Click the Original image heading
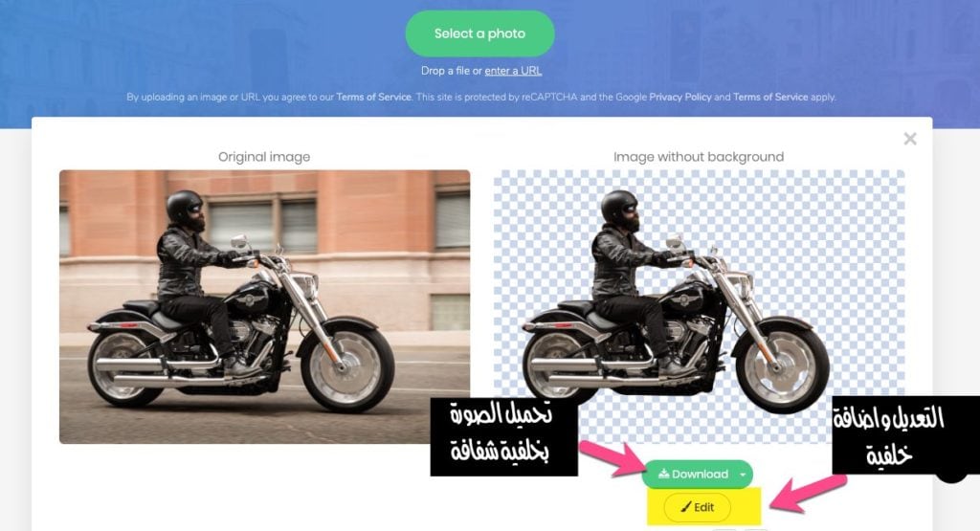Screen dimensions: 980x531 pyautogui.click(x=264, y=157)
